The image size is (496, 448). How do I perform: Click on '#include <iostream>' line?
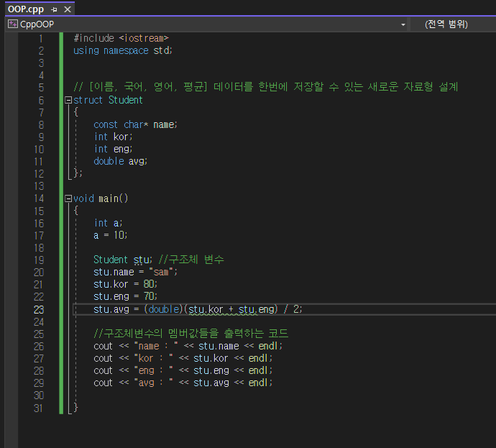click(x=121, y=38)
